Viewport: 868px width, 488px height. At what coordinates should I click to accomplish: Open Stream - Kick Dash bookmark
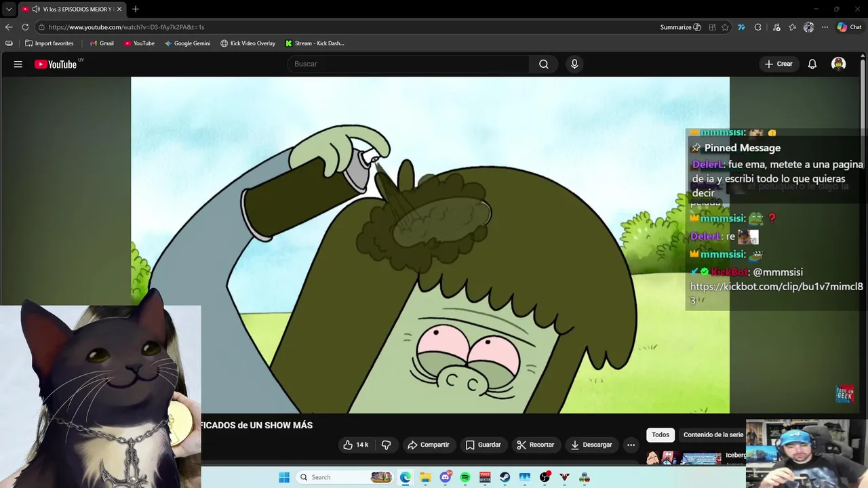coord(315,43)
